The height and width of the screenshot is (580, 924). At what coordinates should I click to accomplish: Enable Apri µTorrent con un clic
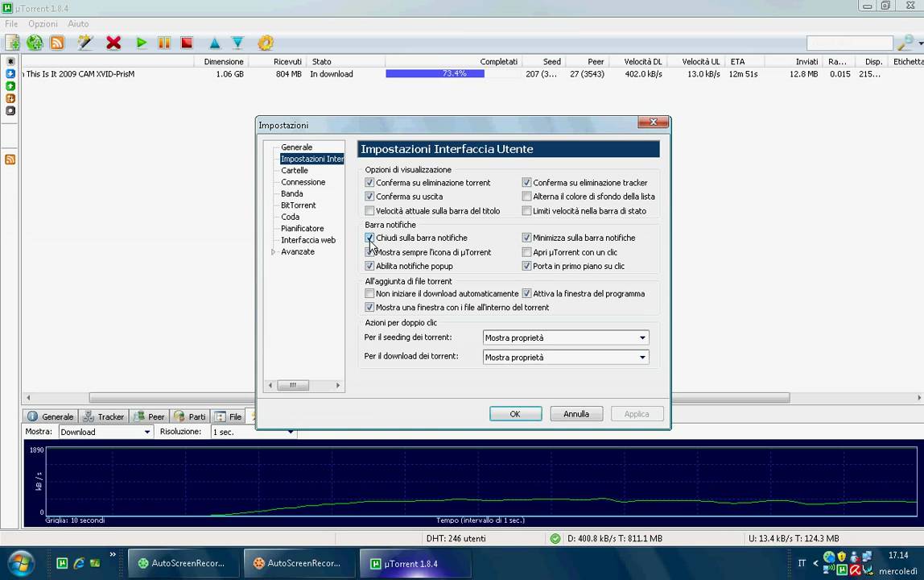coord(527,252)
